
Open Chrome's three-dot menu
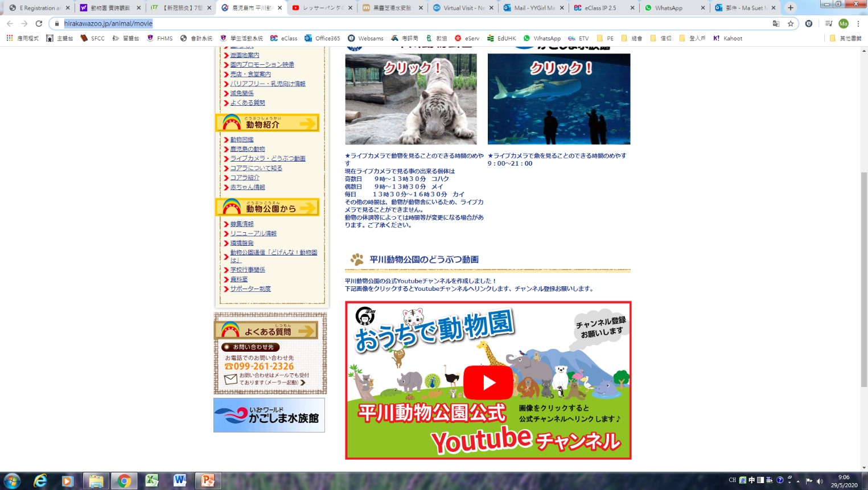pos(858,23)
